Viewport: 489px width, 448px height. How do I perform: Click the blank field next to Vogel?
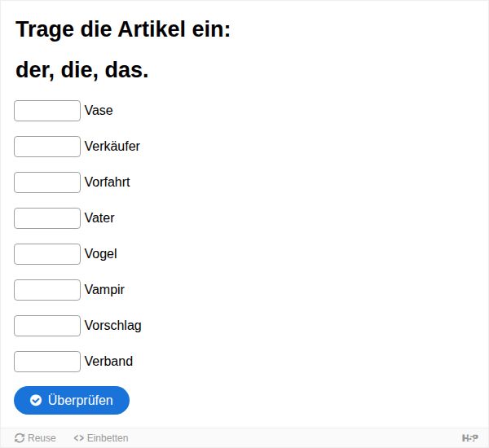click(x=47, y=254)
